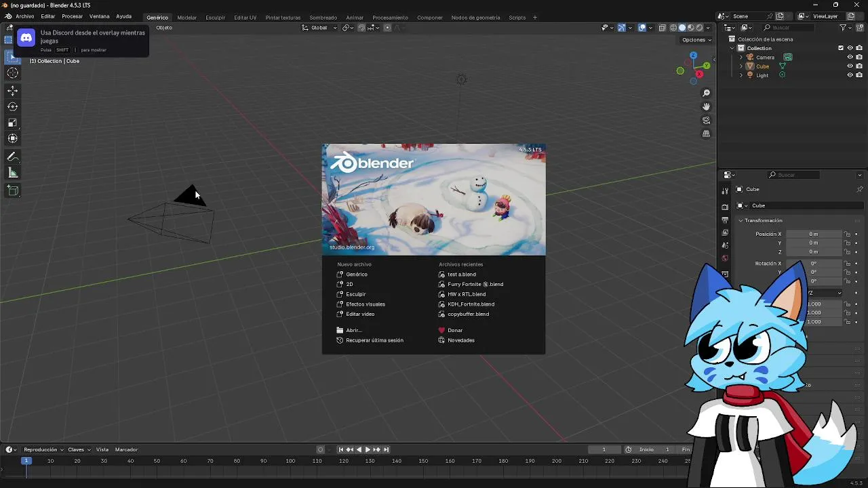This screenshot has height=488, width=868.
Task: Switch orthographic/perspective grid icon
Action: (706, 134)
